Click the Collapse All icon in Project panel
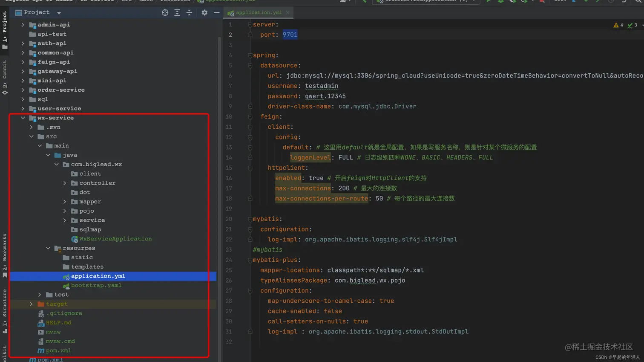 click(189, 13)
